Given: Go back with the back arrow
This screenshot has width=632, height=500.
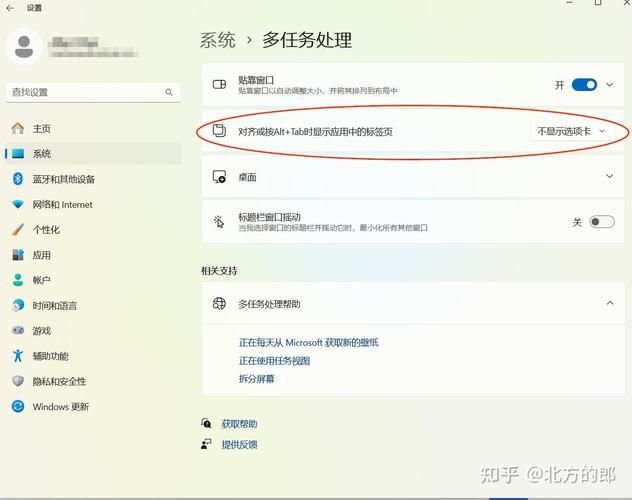Looking at the screenshot, I should click(10, 8).
